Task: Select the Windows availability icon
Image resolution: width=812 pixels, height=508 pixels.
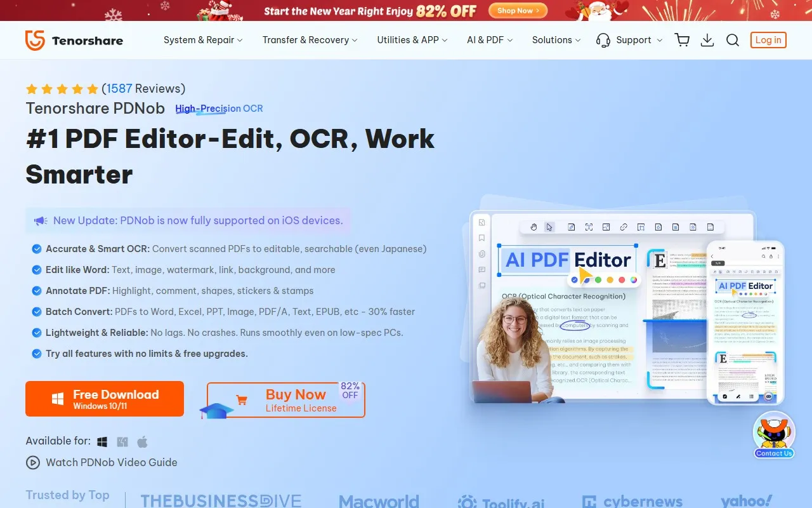Action: click(x=102, y=441)
